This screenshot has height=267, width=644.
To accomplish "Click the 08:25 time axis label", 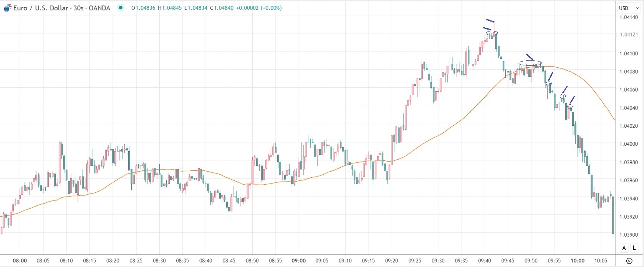I will click(x=136, y=260).
